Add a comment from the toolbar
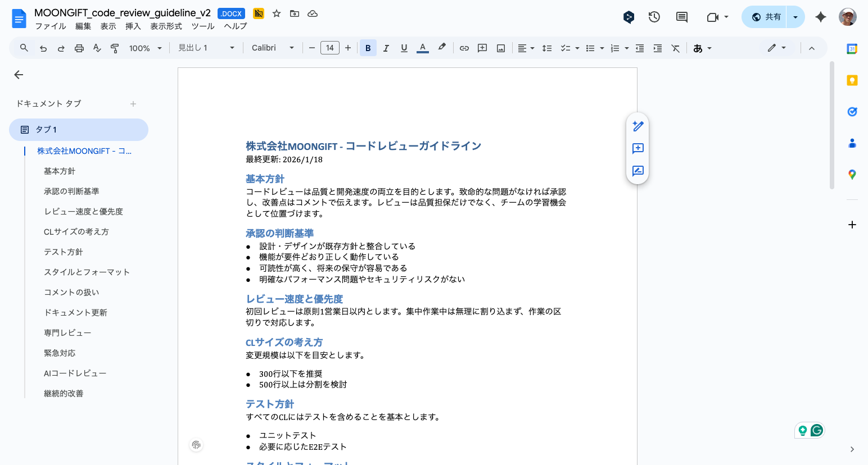Viewport: 868px width, 465px height. point(482,48)
